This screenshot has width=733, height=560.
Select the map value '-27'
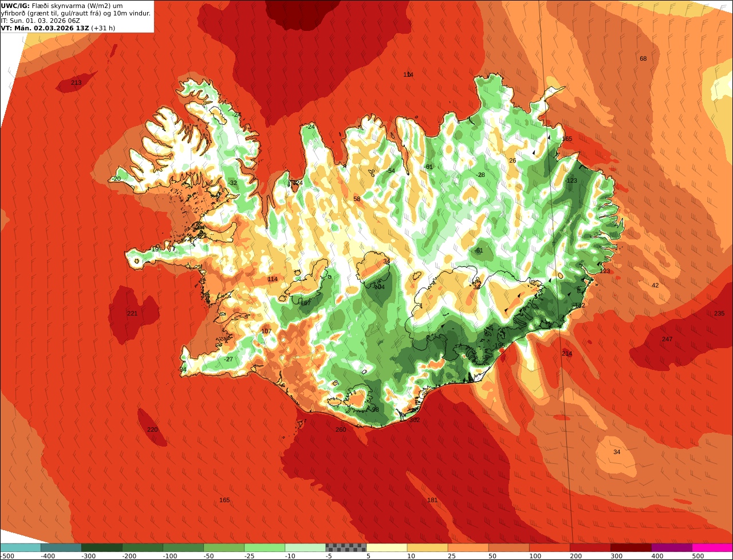(x=229, y=360)
